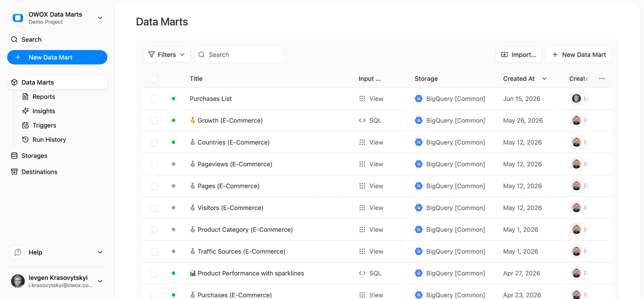Screen dimensions: 644x299
Task: Focus the table Search field
Action: (x=239, y=55)
